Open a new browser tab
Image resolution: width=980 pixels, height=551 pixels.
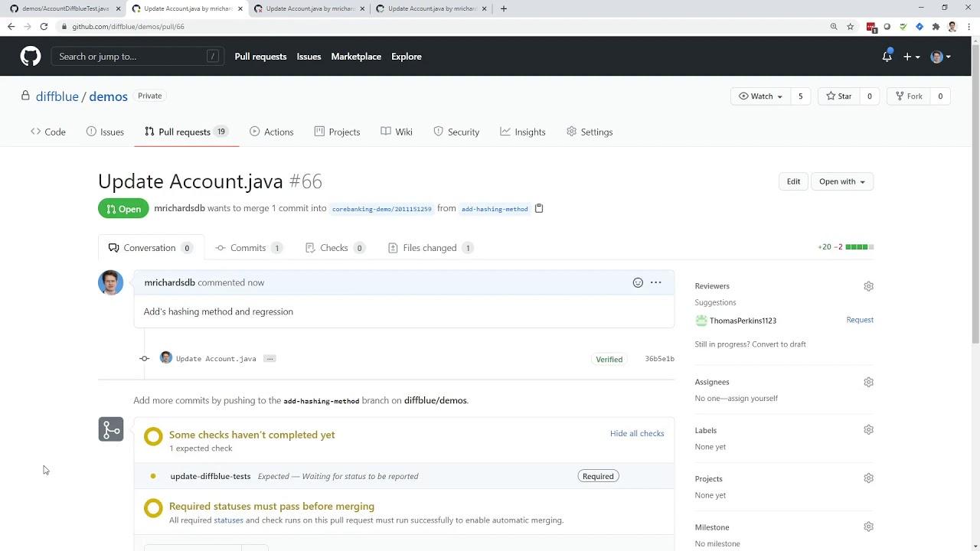(503, 8)
